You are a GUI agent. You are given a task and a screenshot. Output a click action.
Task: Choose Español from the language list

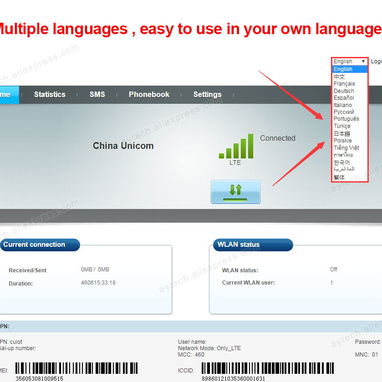[x=344, y=98]
